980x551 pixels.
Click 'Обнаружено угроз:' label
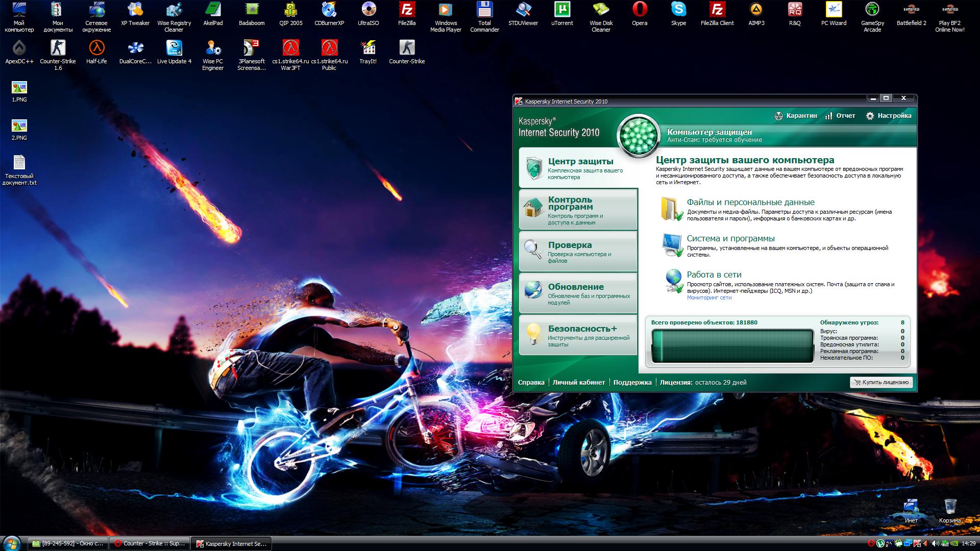coord(849,322)
